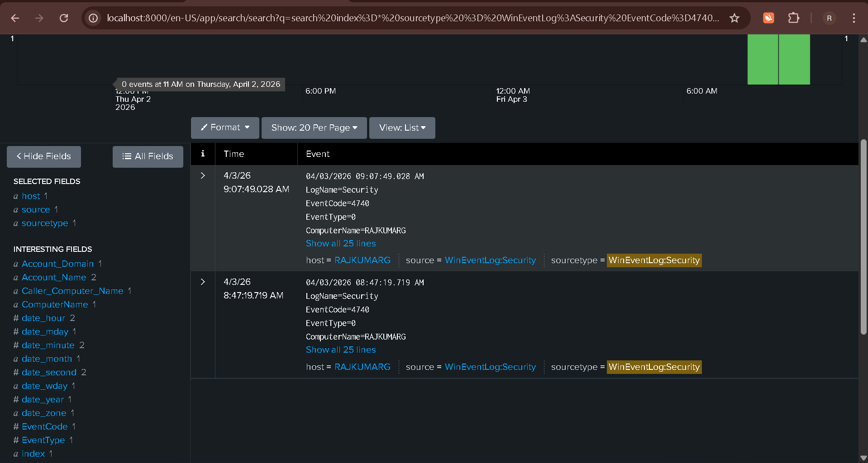
Task: Expand the 9:07:49.028 AM event row
Action: coord(203,175)
